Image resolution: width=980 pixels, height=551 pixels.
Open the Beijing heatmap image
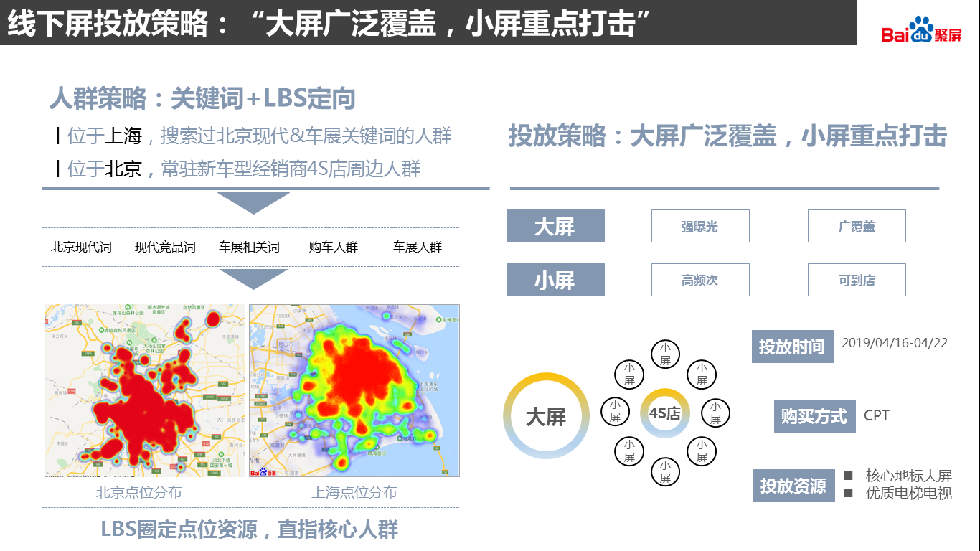tap(145, 390)
